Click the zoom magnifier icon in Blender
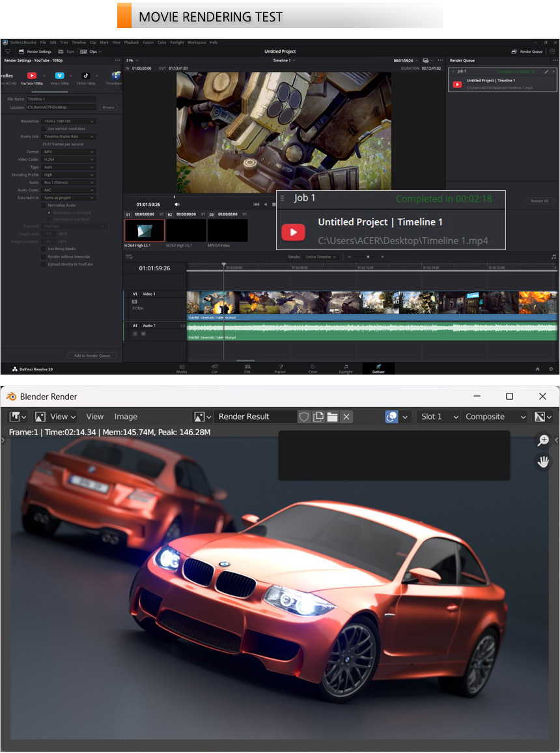Image resolution: width=560 pixels, height=753 pixels. [542, 441]
